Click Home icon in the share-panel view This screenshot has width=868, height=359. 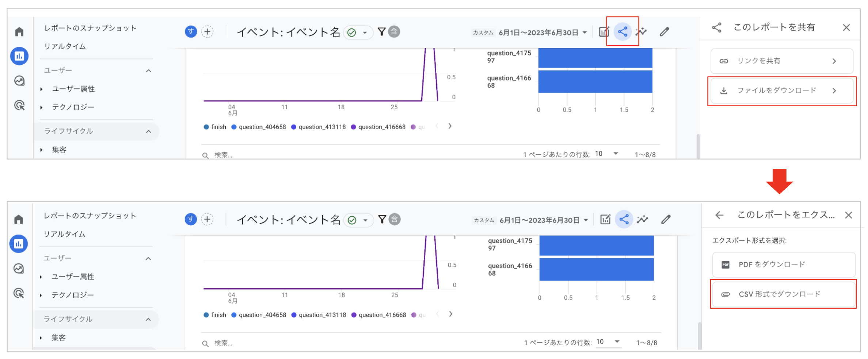tap(19, 32)
